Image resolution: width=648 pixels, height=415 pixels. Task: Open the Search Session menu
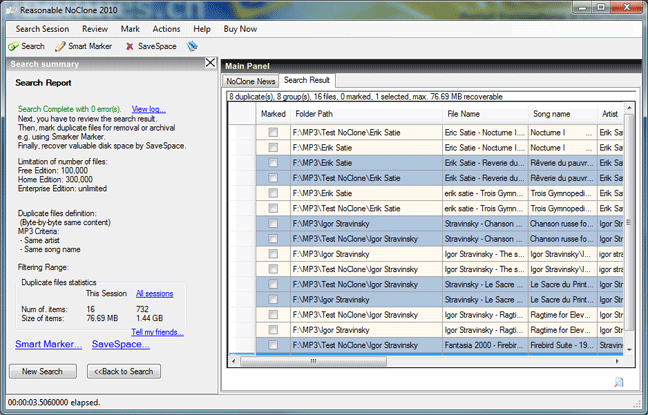42,29
